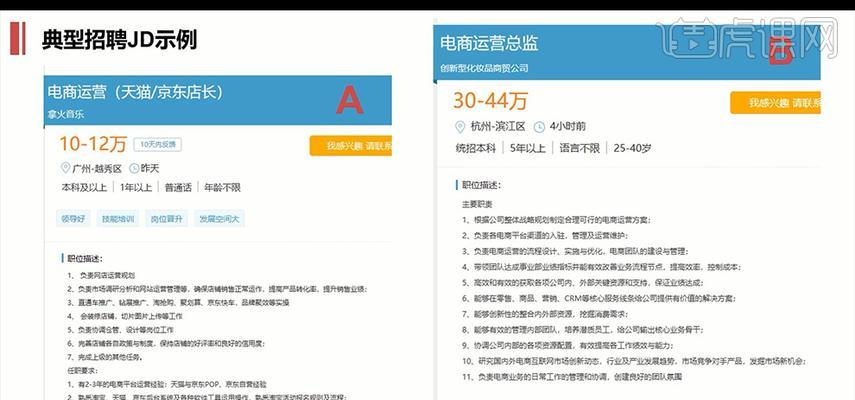855x400 pixels.
Task: Click requirement 普通话
Action: [x=178, y=187]
